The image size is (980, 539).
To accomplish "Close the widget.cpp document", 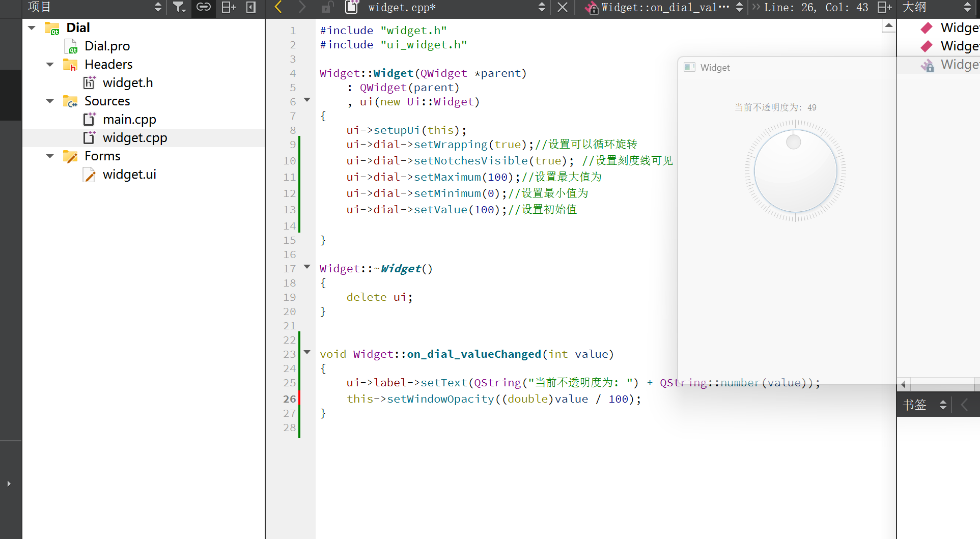I will (563, 7).
